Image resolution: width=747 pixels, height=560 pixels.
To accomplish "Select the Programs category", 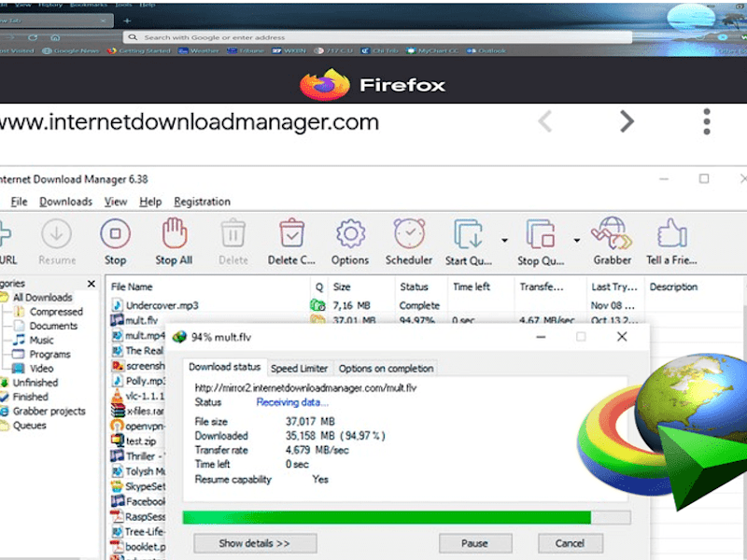I will tap(49, 355).
